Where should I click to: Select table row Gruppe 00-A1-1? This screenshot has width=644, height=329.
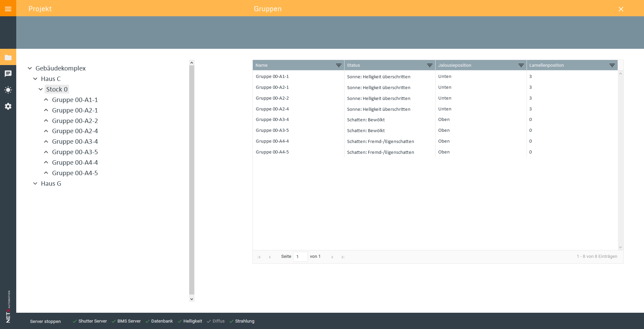[435, 77]
